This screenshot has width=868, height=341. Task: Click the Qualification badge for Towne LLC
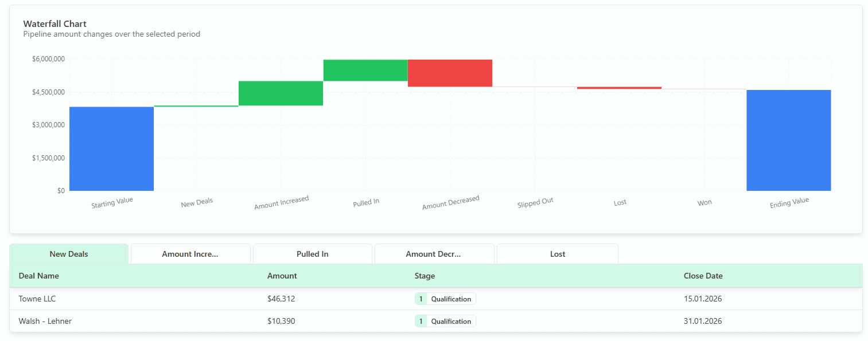coord(445,298)
